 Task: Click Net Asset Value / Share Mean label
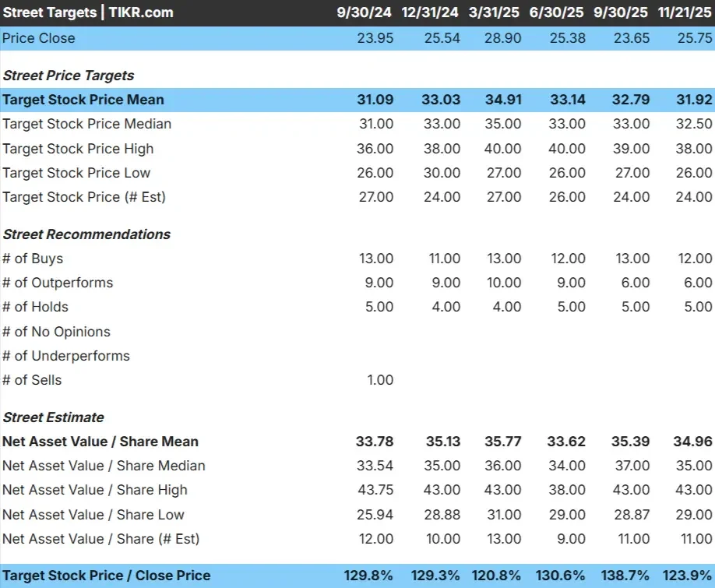[x=100, y=442]
